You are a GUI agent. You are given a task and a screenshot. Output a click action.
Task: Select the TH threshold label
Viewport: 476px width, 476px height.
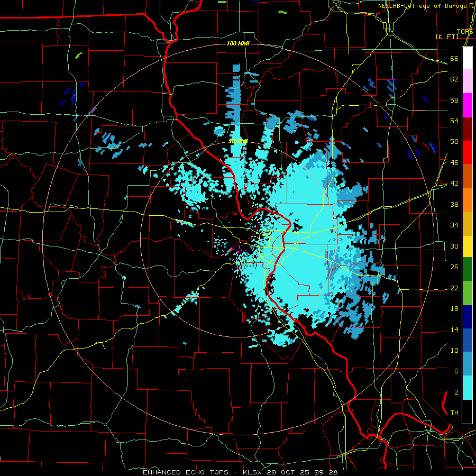point(454,413)
